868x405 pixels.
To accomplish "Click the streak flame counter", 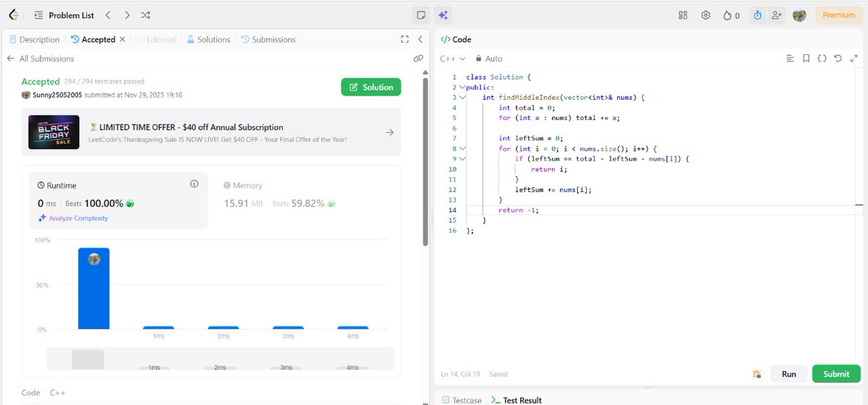I will tap(731, 15).
